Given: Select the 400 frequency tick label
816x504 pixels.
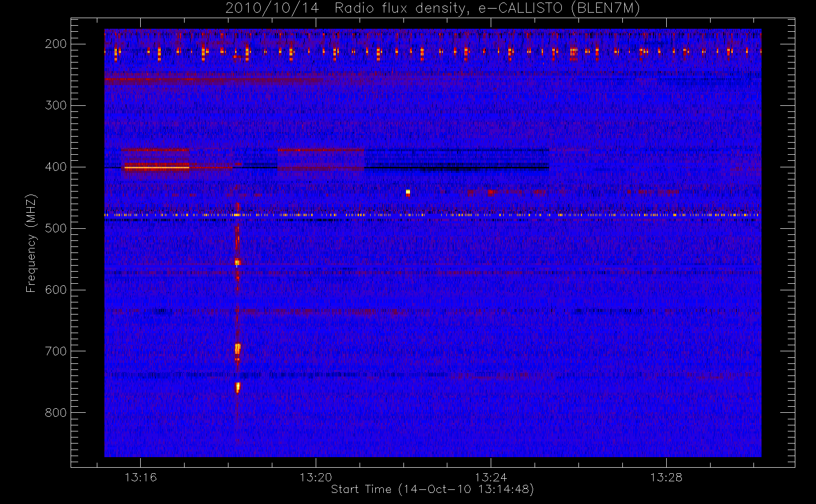Looking at the screenshot, I should pos(56,167).
